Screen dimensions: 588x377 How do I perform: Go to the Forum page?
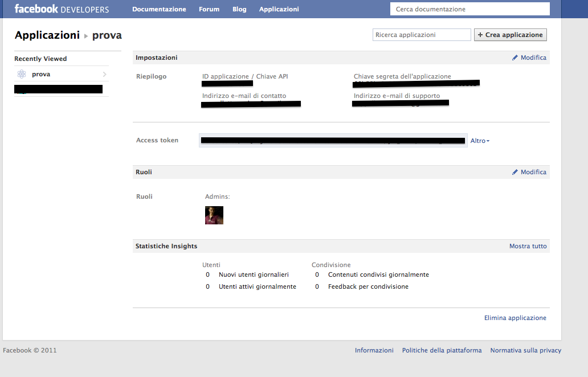click(x=209, y=9)
